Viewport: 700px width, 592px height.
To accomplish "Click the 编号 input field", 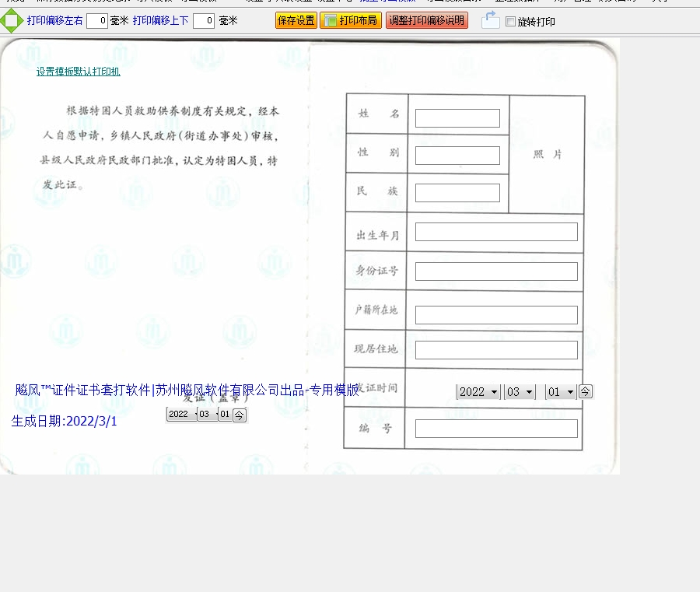I will coord(496,429).
